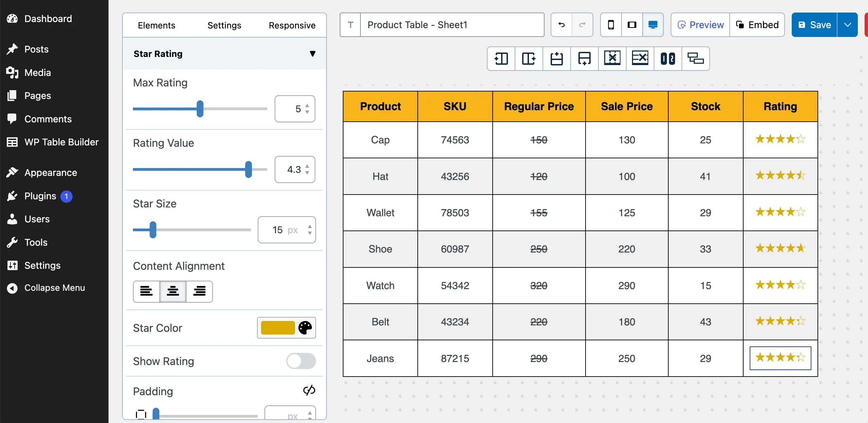Open the Embed dialog
The height and width of the screenshot is (423, 868).
(x=757, y=24)
